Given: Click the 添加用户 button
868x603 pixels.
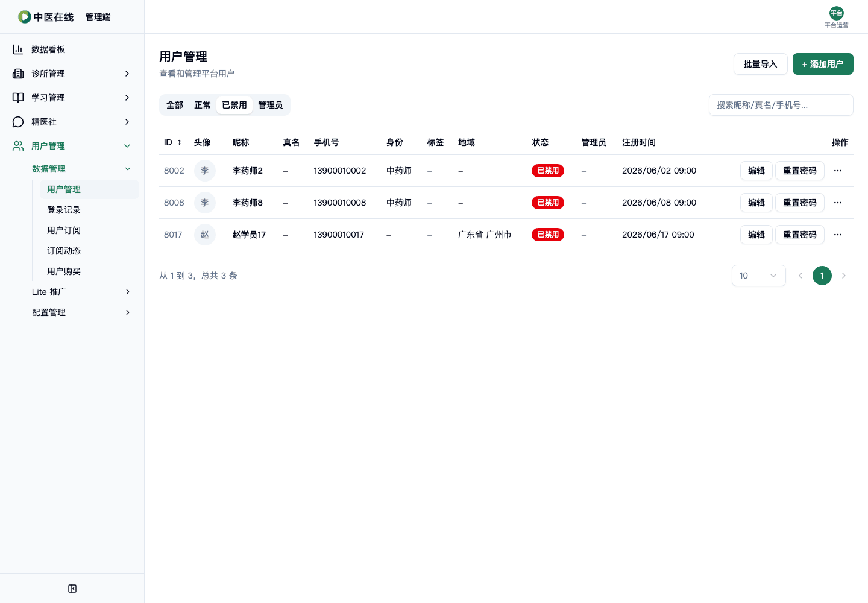Looking at the screenshot, I should point(823,64).
